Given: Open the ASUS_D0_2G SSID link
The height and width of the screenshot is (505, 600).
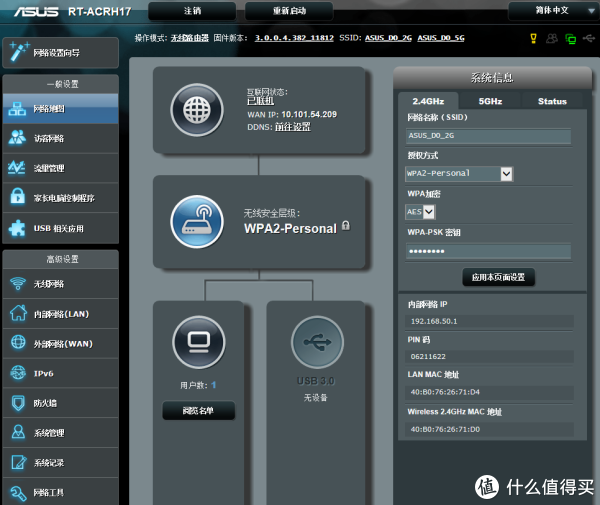Looking at the screenshot, I should pyautogui.click(x=388, y=38).
